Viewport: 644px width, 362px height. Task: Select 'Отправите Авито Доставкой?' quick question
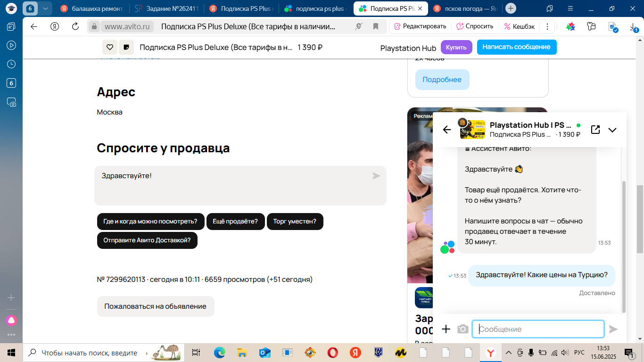click(x=147, y=240)
